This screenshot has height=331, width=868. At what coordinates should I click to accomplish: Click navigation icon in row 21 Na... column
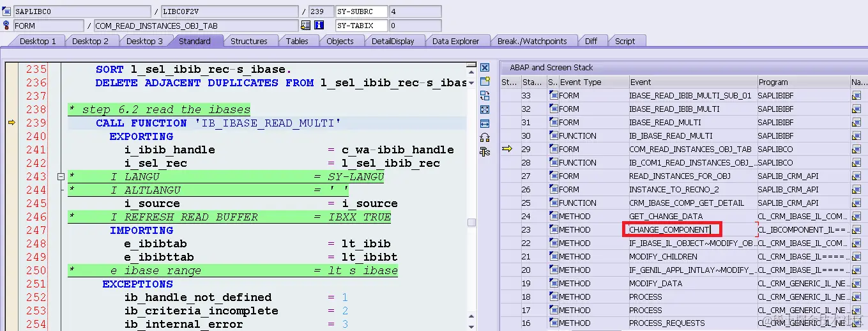click(x=856, y=257)
